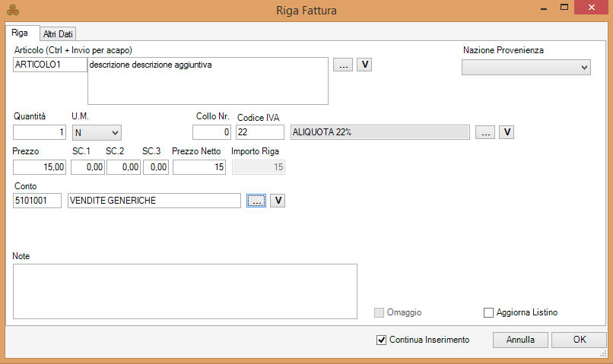Click the app icon in title bar
The height and width of the screenshot is (364, 613).
point(13,11)
